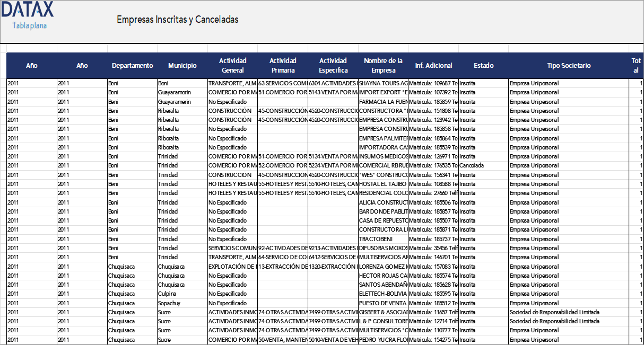Select the 5234-VENTA POR M cell
Viewport: 644px width, 345px height.
tap(333, 165)
